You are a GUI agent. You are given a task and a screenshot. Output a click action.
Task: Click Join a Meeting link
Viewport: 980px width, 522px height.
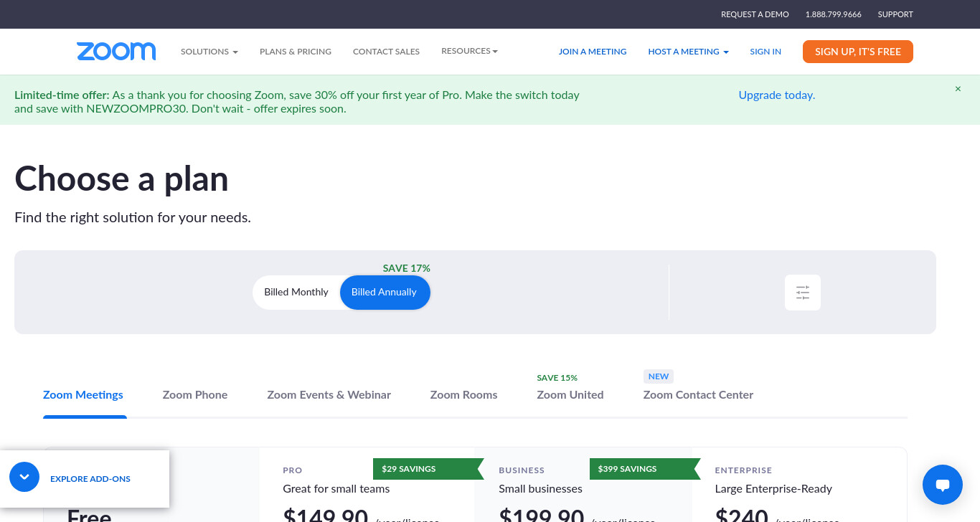593,52
